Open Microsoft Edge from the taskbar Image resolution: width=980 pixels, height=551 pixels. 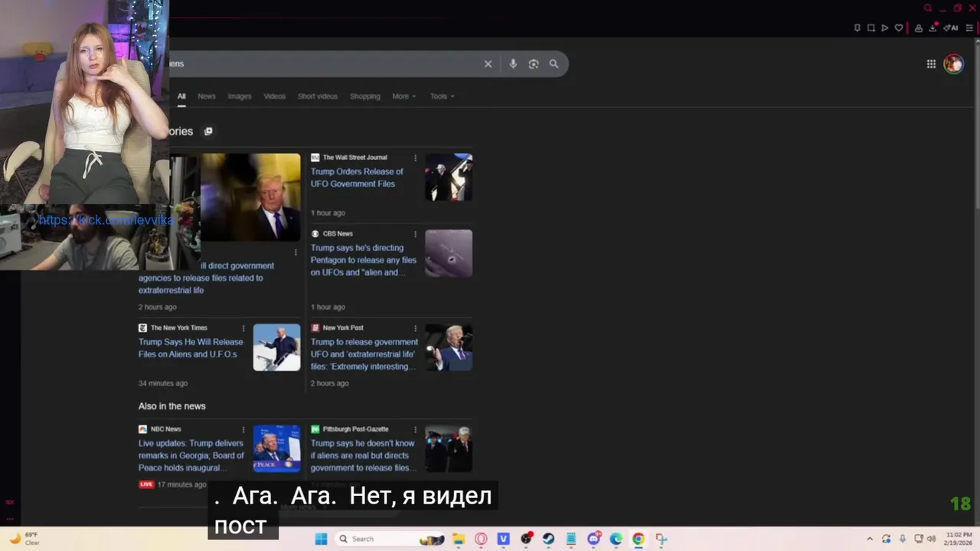tap(616, 539)
